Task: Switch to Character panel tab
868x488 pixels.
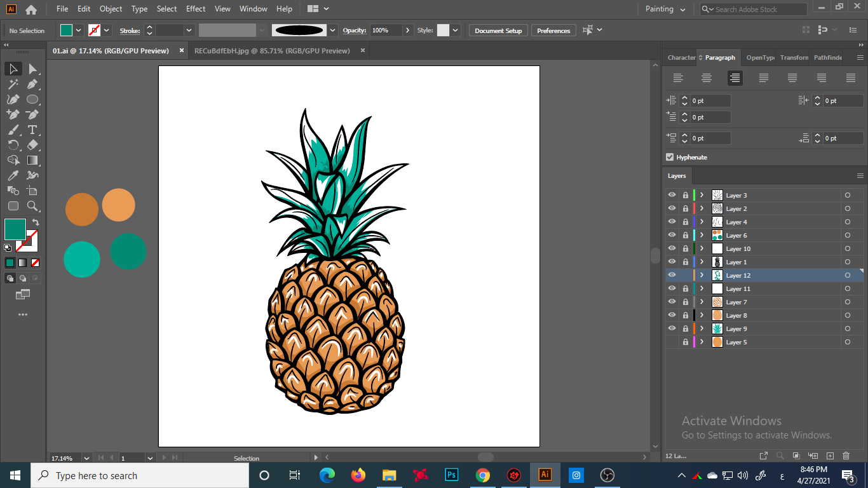Action: coord(681,57)
